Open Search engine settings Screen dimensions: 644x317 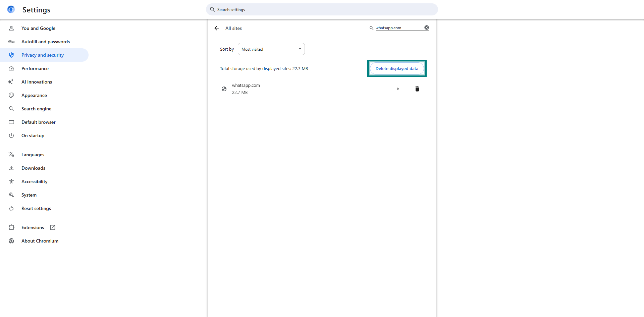coord(44,109)
